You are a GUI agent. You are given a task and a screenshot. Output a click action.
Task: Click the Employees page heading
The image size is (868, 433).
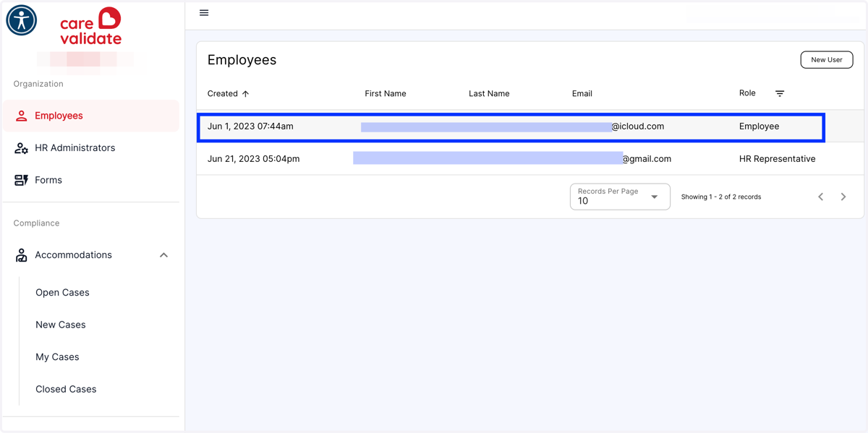click(x=242, y=60)
